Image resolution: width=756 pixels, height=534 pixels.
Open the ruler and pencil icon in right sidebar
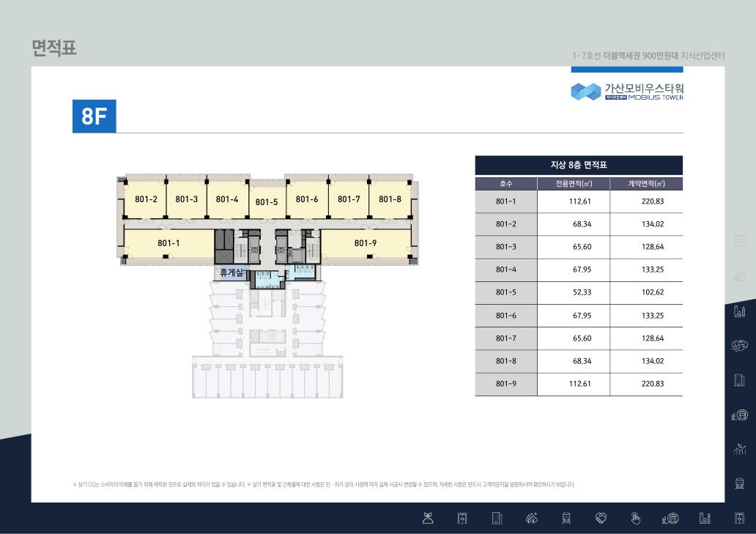[x=740, y=311]
